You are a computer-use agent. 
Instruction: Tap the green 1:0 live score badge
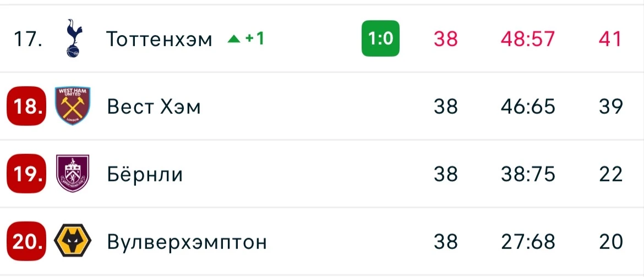[x=380, y=38]
